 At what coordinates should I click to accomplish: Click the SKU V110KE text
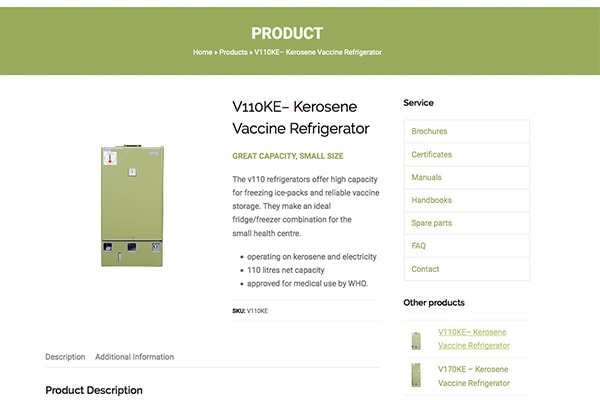pos(250,311)
